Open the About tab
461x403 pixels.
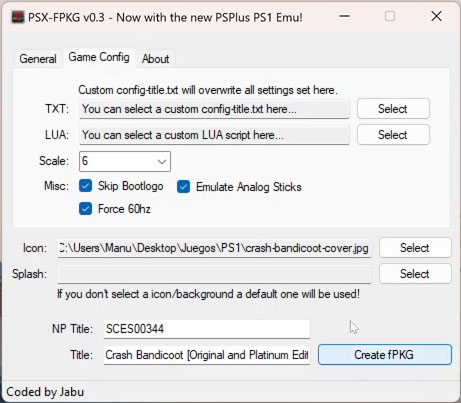(156, 59)
